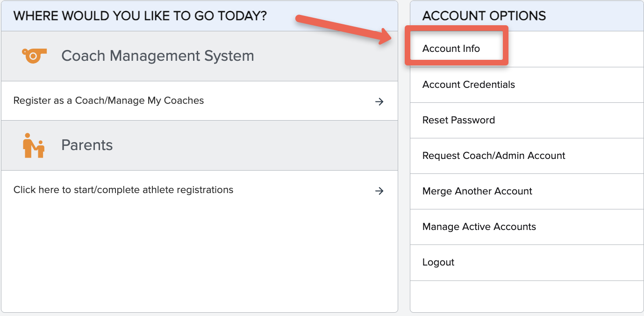Click the arrow beside Register as a Coach
Screen dimensions: 644x316
tap(379, 101)
